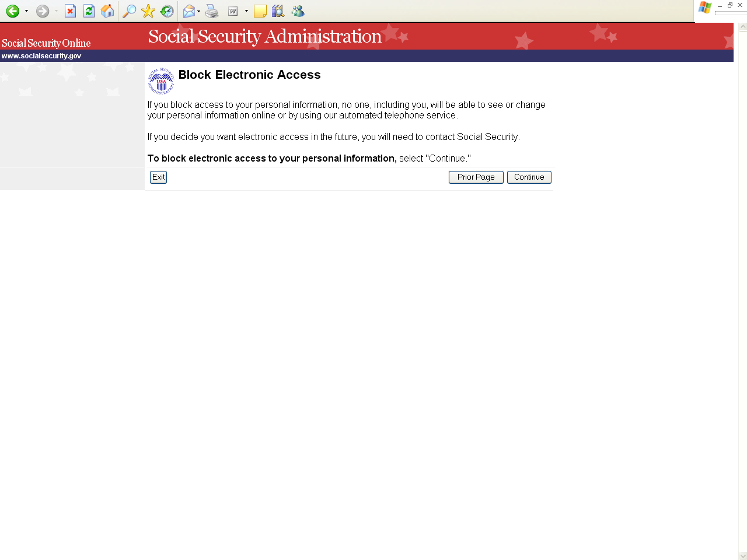
Task: Click the paragraph starting "If you block access"
Action: coord(347,110)
